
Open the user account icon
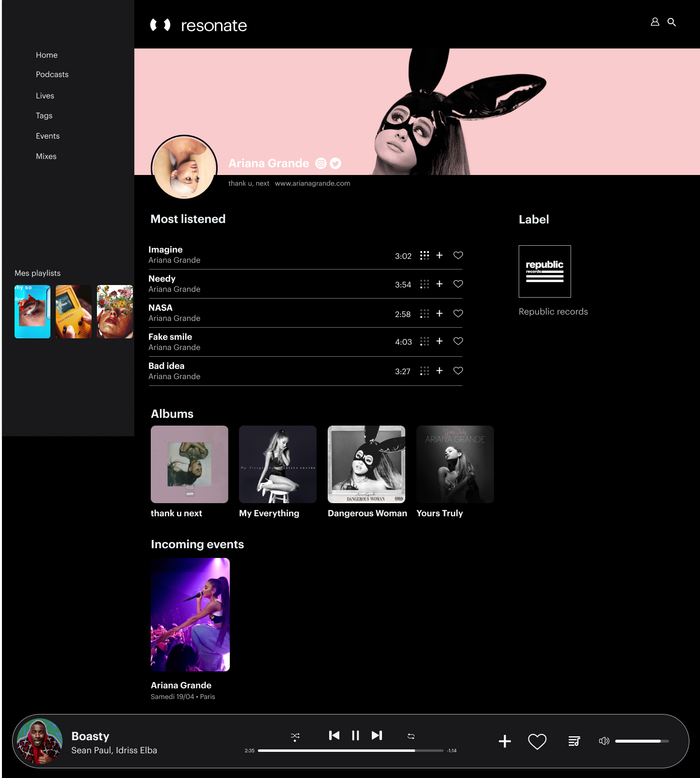(654, 22)
